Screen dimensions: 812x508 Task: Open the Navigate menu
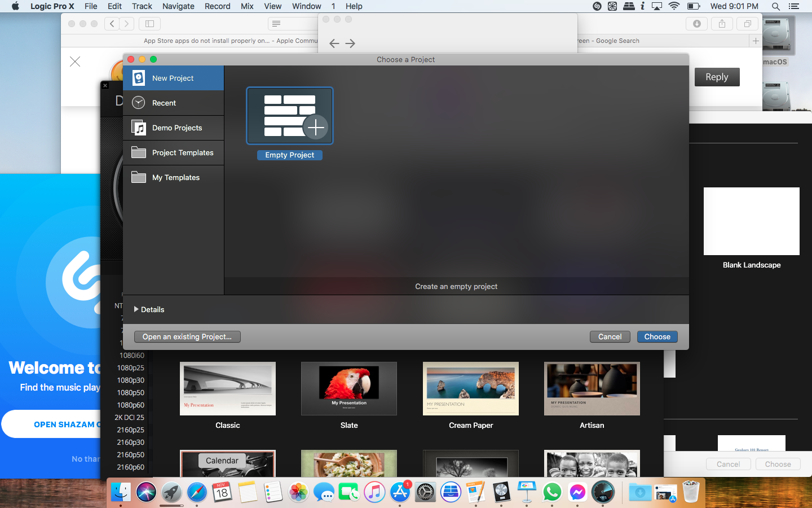[x=178, y=6]
